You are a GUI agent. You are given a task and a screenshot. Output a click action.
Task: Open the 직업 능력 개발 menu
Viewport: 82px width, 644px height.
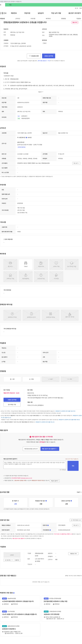[56, 13]
